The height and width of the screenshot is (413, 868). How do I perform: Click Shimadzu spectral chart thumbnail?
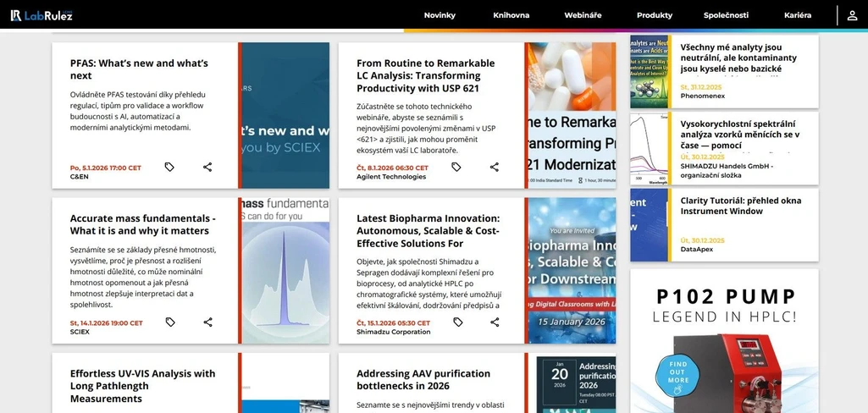[x=649, y=148]
